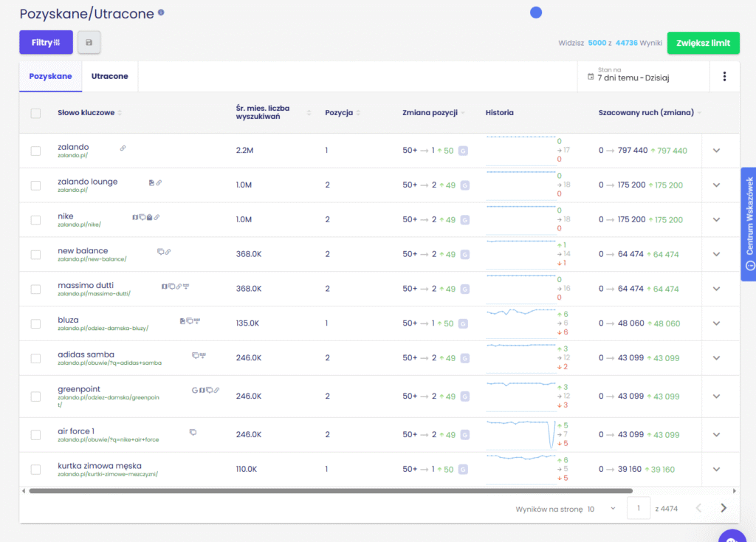Expand the massimo dutti row details chevron
756x542 pixels.
point(716,289)
